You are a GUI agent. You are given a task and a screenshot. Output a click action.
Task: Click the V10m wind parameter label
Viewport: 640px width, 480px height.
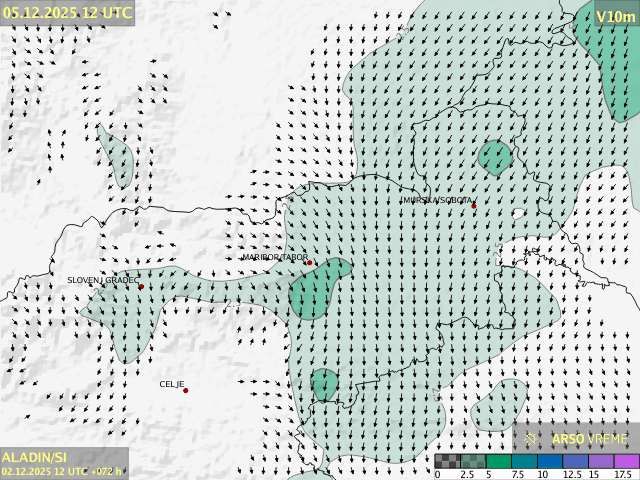[x=615, y=16]
